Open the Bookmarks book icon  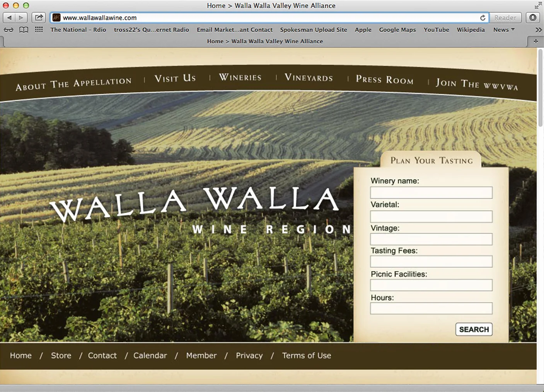pos(24,30)
